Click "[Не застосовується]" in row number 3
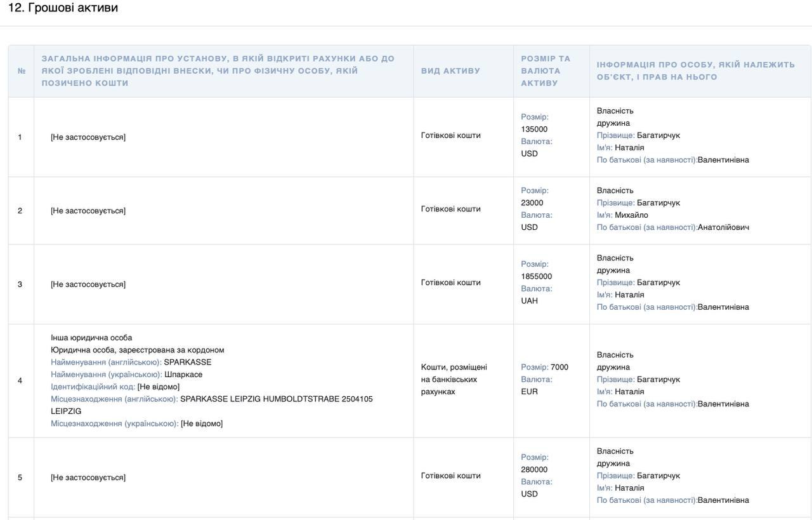This screenshot has width=812, height=520. point(88,284)
